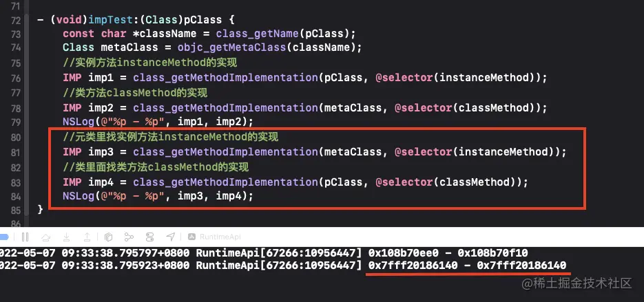Click comment '//元类里找实例方法instanceMethod的实现'
The width and height of the screenshot is (644, 302).
[x=170, y=137]
